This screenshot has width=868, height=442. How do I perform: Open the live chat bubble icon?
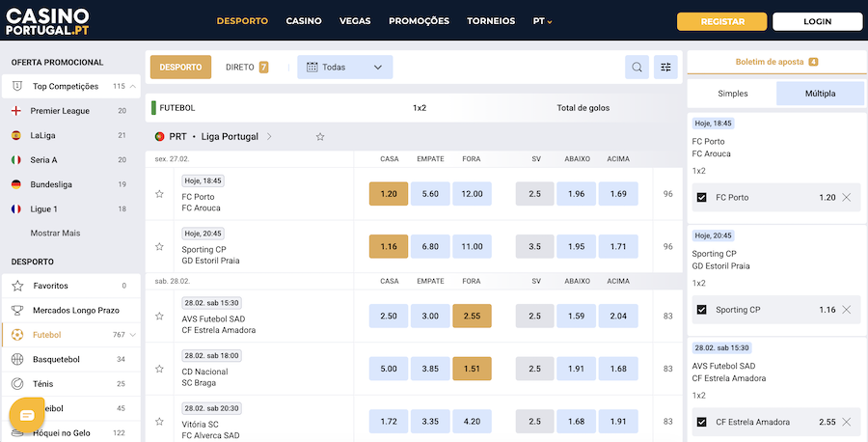pos(27,415)
